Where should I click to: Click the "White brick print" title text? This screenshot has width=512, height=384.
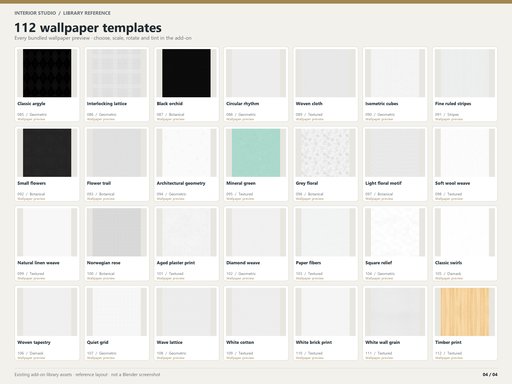pos(314,342)
